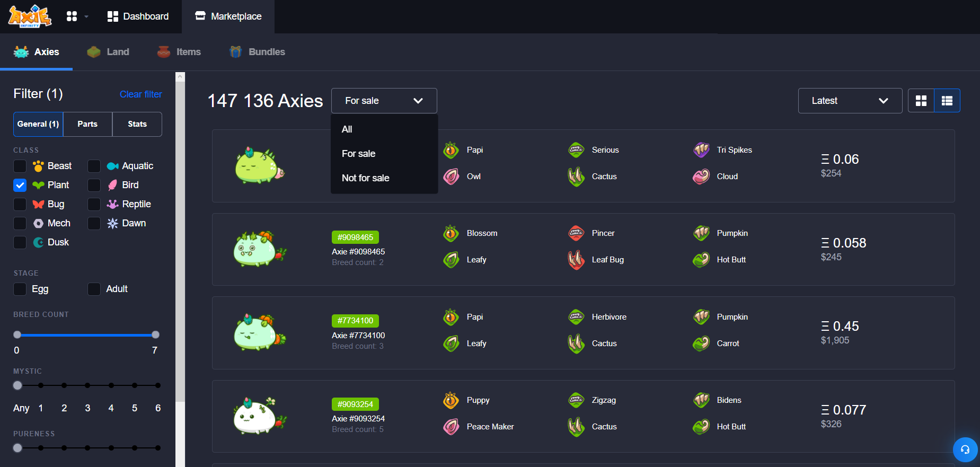
Task: Click the Pureness slider handle
Action: point(17,448)
